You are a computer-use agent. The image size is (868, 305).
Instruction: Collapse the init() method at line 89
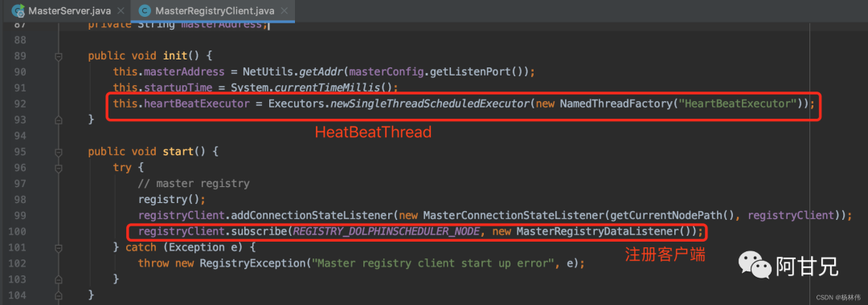pos(59,56)
